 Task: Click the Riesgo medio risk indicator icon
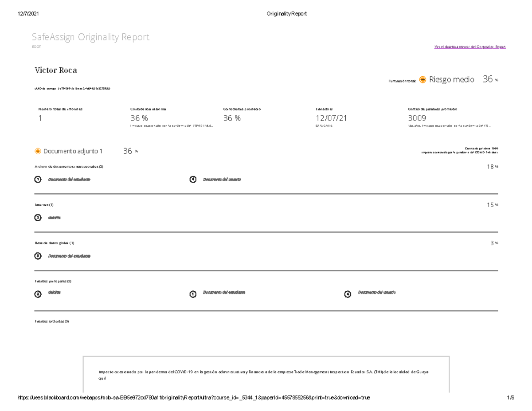[x=422, y=80]
